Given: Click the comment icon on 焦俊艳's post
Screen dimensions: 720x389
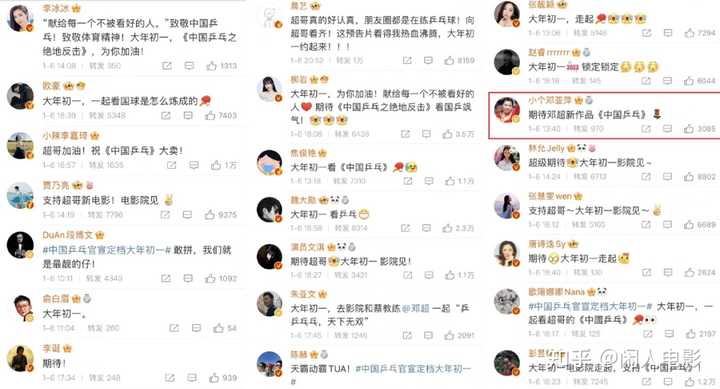Looking at the screenshot, I should click(428, 181).
